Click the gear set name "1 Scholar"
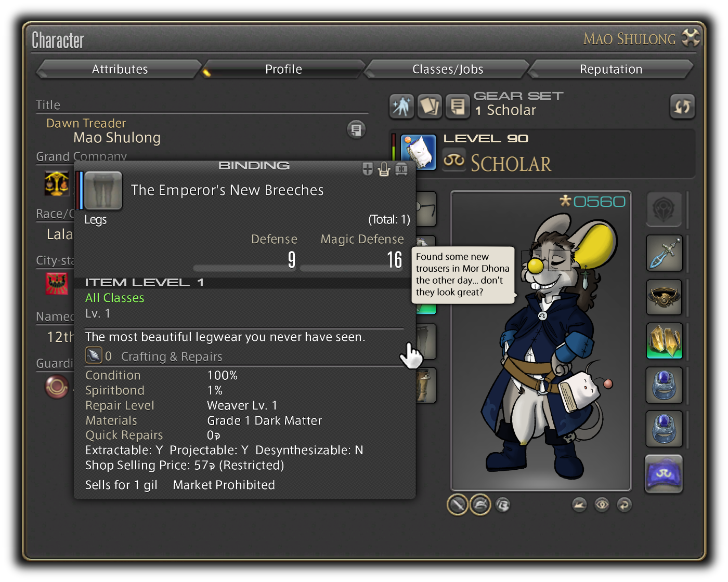Screen dimensions: 728x582 coord(505,110)
